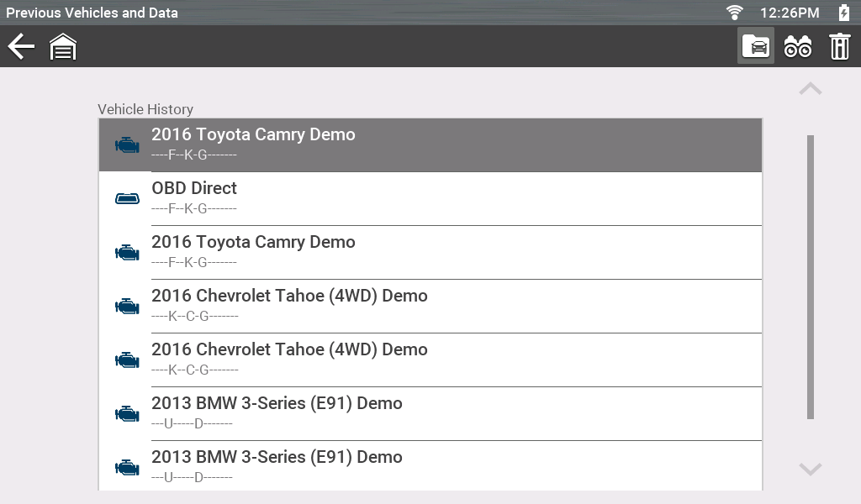Screen dimensions: 861x504
Task: Open the binoculars view saved data icon
Action: 798,47
